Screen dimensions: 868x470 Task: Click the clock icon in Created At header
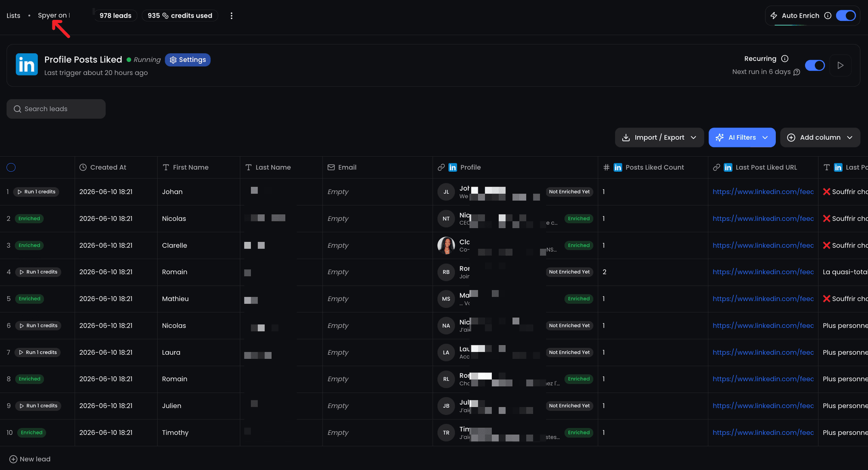tap(83, 167)
